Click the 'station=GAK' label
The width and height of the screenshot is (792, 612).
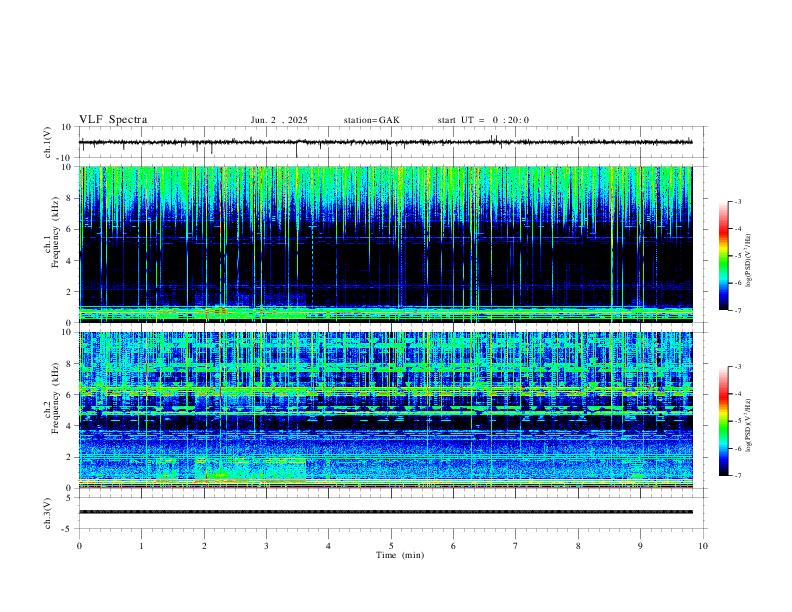pos(371,120)
